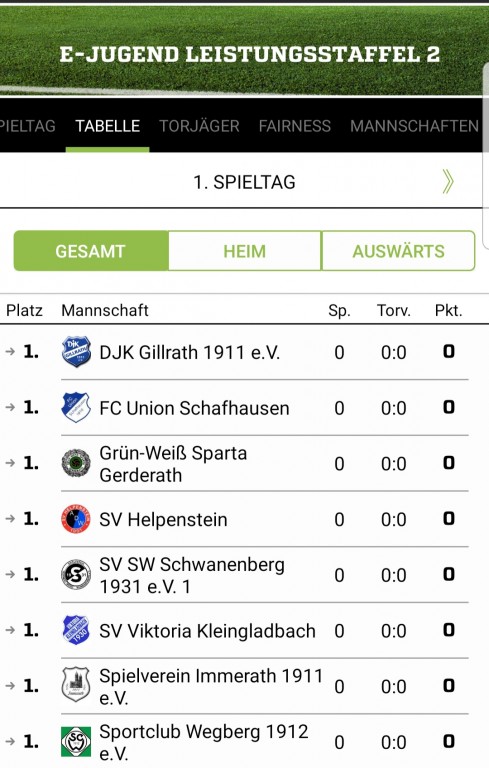489x768 pixels.
Task: Open the 1. SPIELTAG matchday selector
Action: [244, 182]
